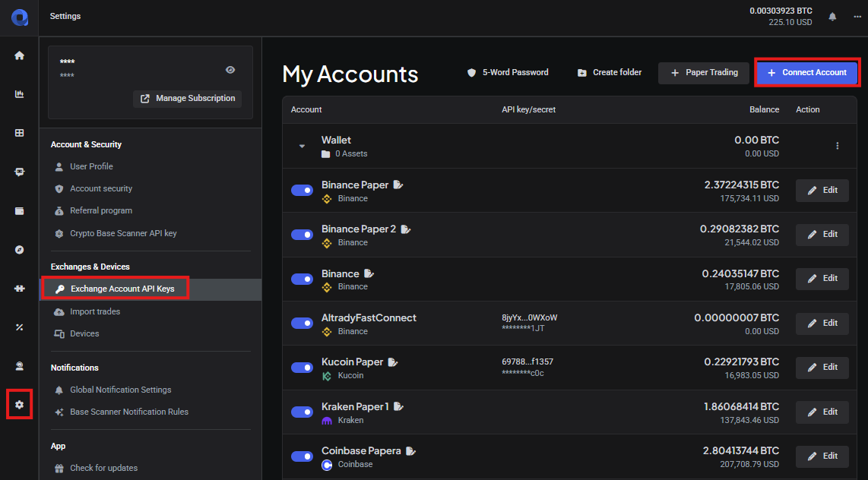Open Settings gear in sidebar
Screen dimensions: 868x480
[x=19, y=404]
